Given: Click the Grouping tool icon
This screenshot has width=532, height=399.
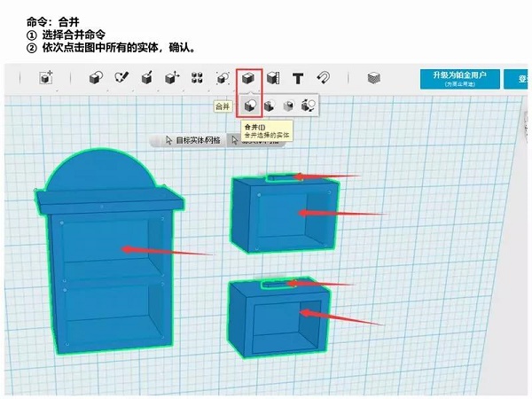Looking at the screenshot, I should (x=223, y=79).
